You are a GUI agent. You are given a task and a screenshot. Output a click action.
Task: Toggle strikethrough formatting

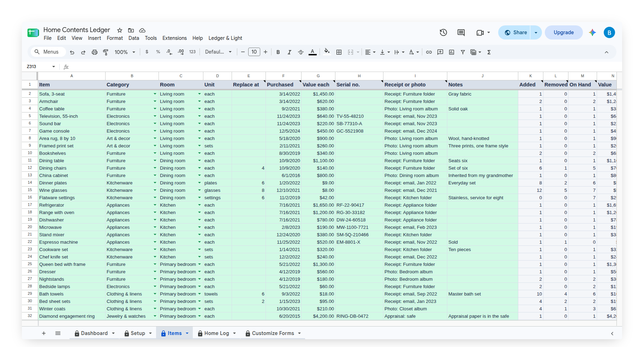pyautogui.click(x=301, y=52)
